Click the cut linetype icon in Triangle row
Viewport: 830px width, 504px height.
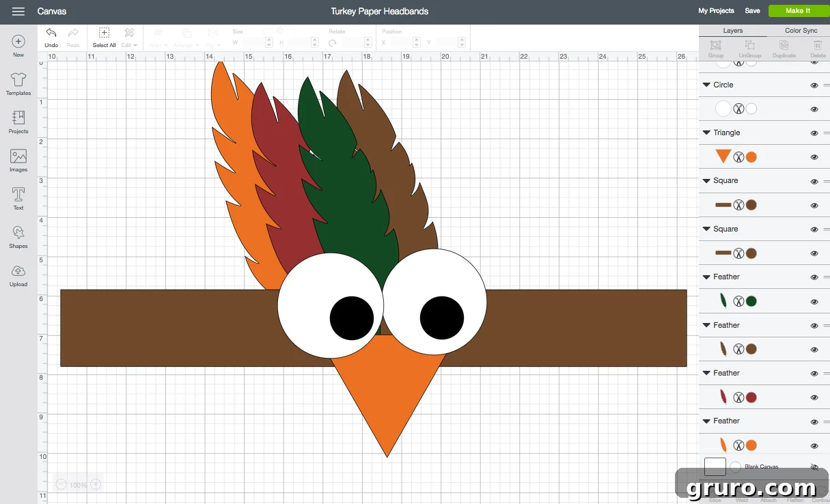(x=738, y=157)
